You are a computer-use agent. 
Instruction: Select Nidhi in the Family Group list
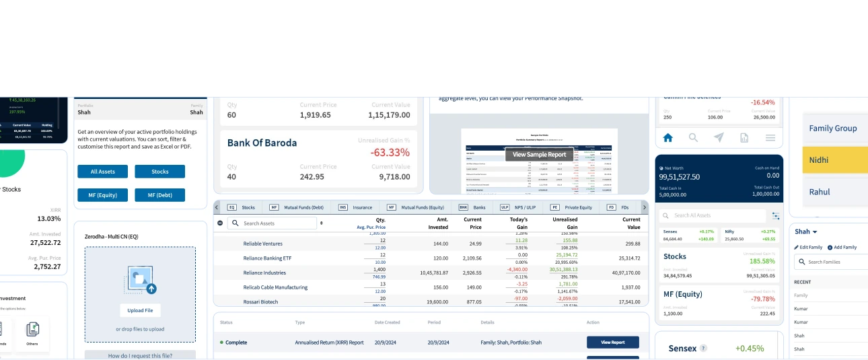[835, 160]
